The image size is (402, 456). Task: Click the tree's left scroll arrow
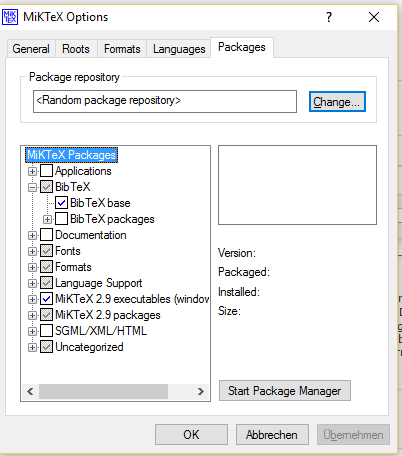tap(30, 391)
